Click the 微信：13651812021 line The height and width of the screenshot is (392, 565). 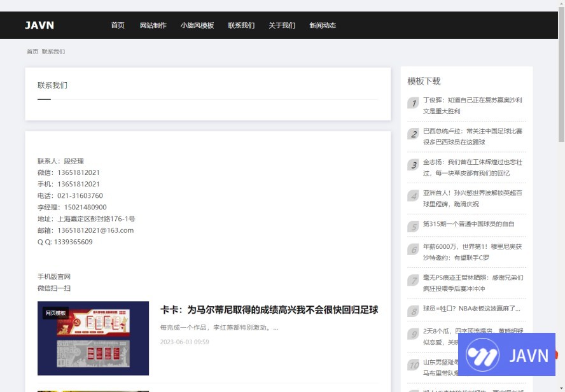pos(69,172)
